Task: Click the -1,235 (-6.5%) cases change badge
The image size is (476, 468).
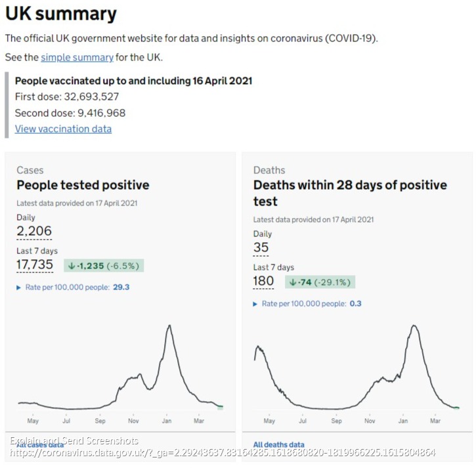Action: [104, 266]
